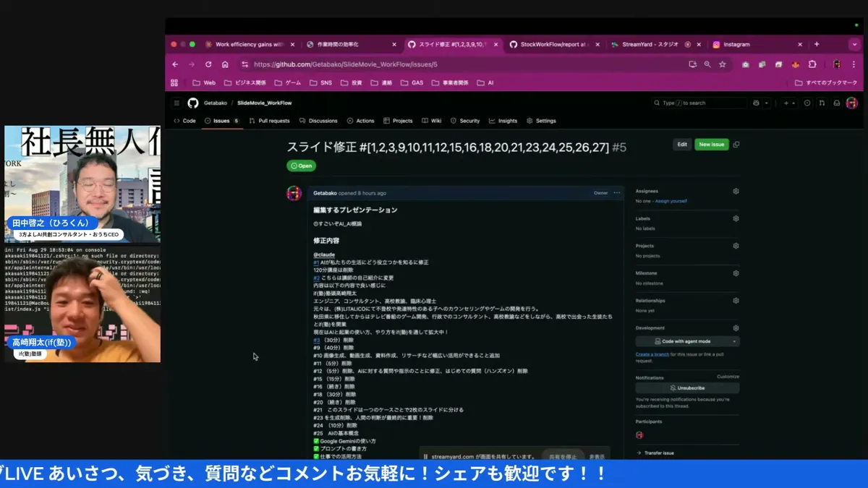Screen dimensions: 868x488
Task: Click Transfer issue option
Action: (x=655, y=453)
